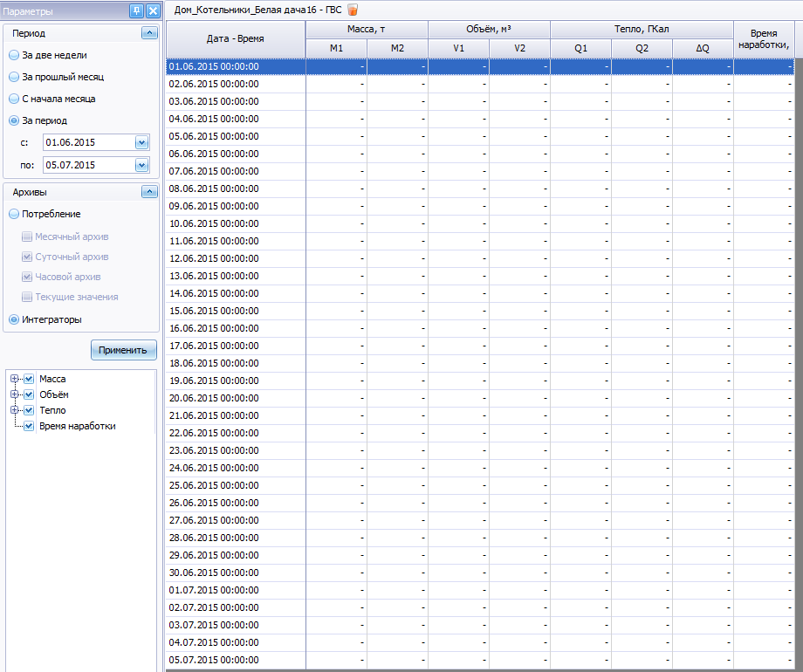Screen dimensions: 803x672
Task: Select the row 01.06.2015 00:00:00
Action: click(x=480, y=66)
